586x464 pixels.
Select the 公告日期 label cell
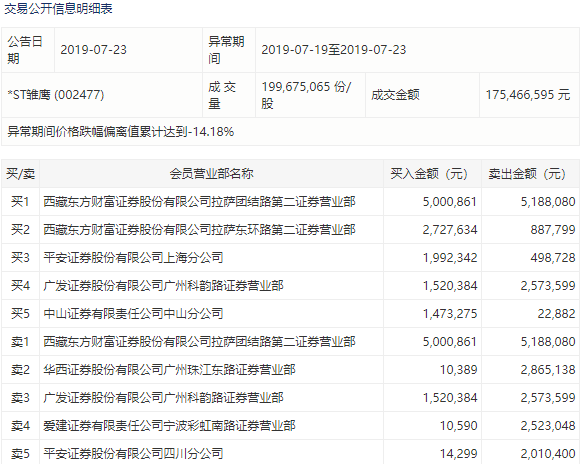(28, 50)
